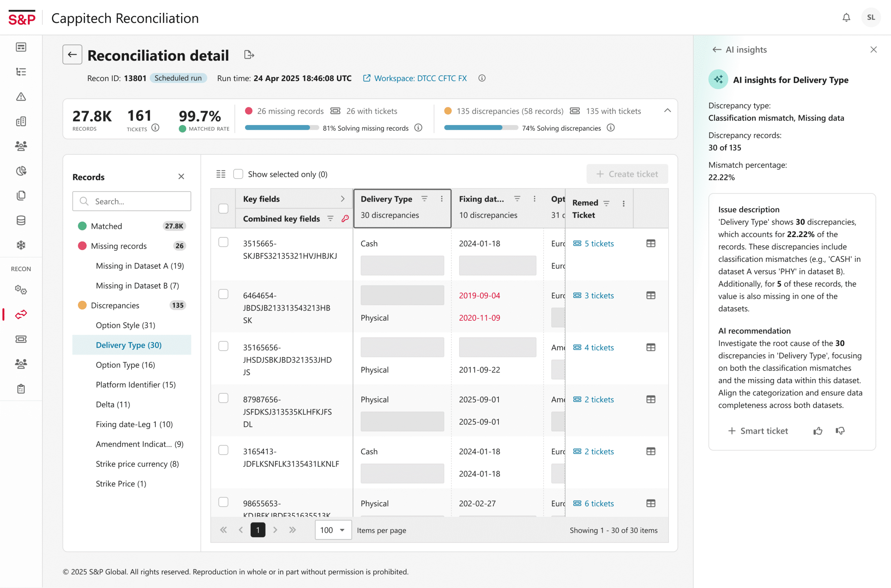
Task: Select row 3165413-JDFLKSNFLK3135431LKNLF checkbox
Action: (x=223, y=450)
